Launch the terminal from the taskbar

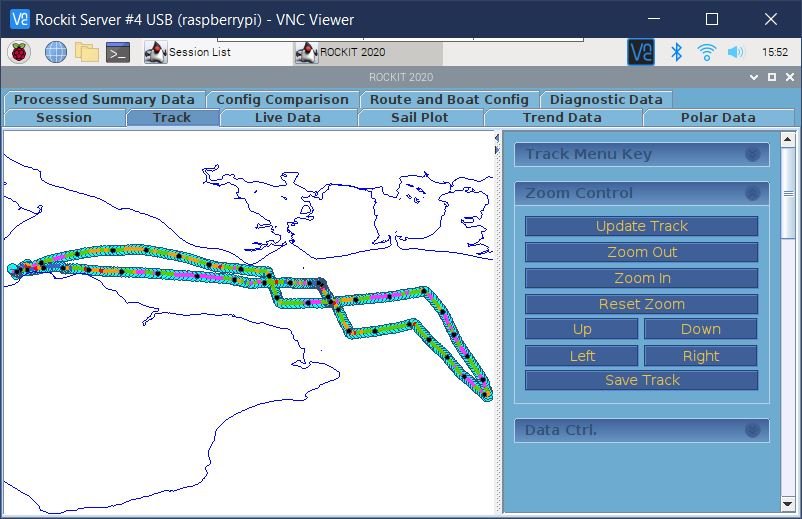click(118, 52)
